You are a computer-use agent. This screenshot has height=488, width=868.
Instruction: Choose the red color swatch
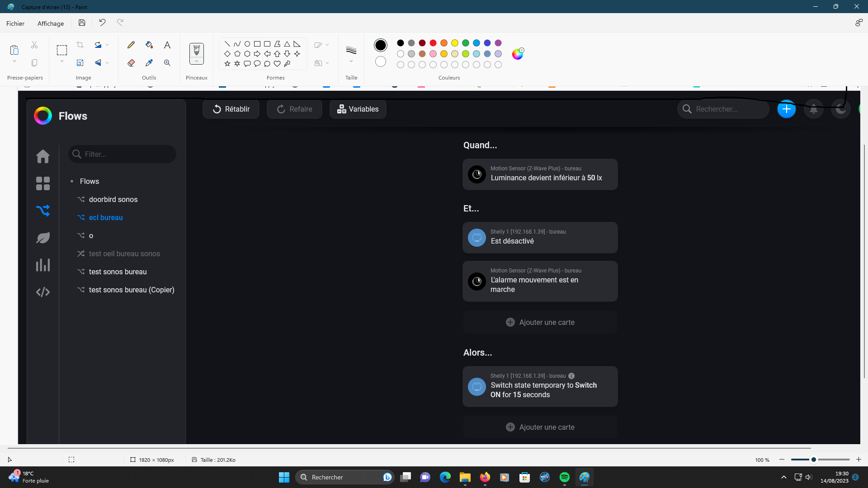(433, 43)
